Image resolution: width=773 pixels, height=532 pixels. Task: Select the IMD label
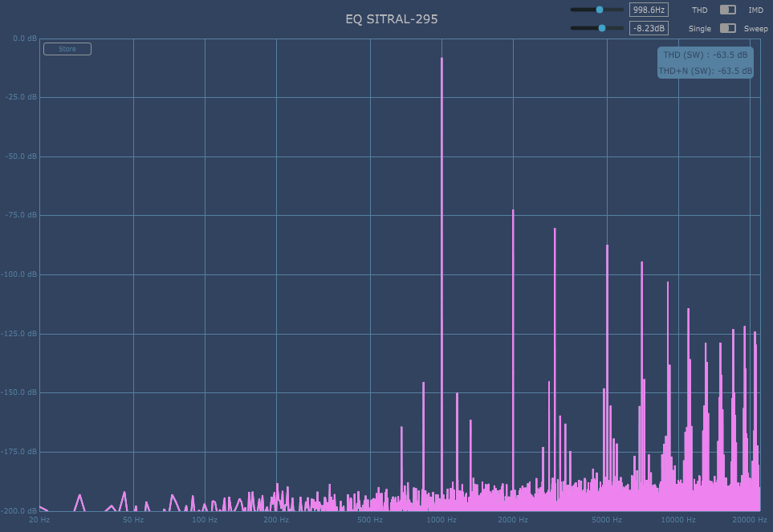(755, 10)
